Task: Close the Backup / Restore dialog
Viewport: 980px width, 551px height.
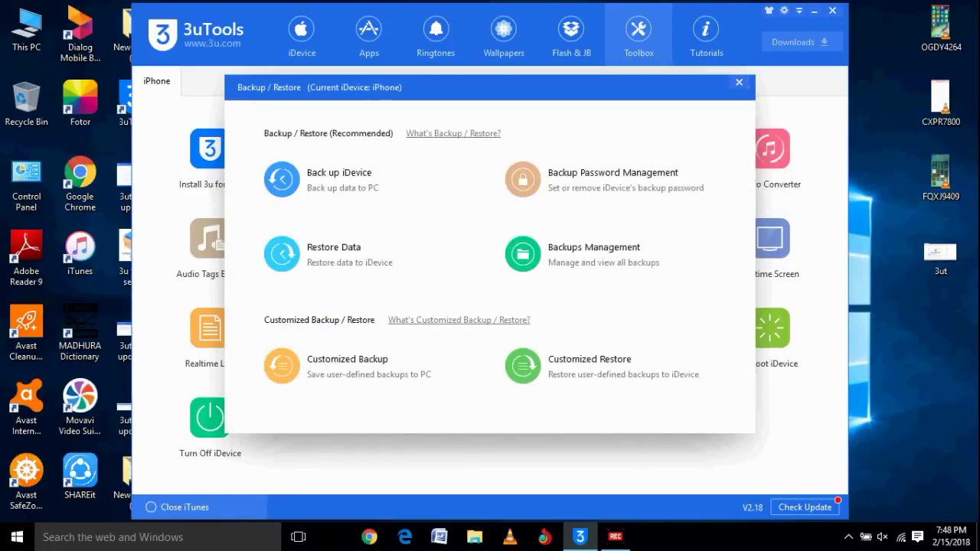Action: 739,82
